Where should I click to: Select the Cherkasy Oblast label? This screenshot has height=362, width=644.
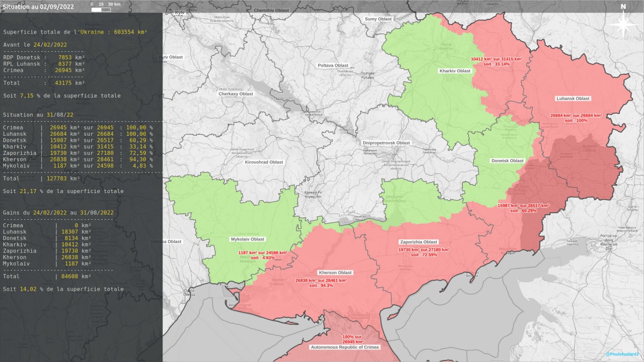235,94
